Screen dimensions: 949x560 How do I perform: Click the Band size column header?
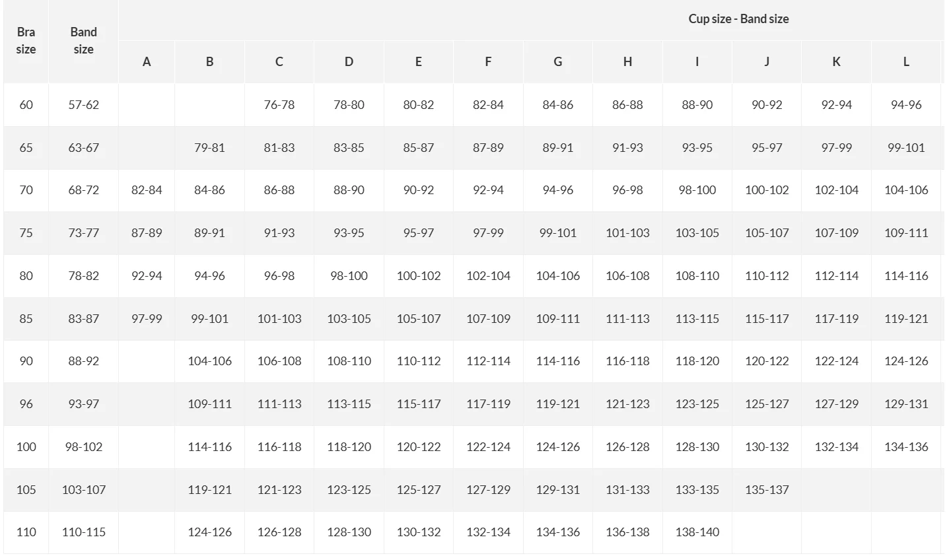point(83,41)
